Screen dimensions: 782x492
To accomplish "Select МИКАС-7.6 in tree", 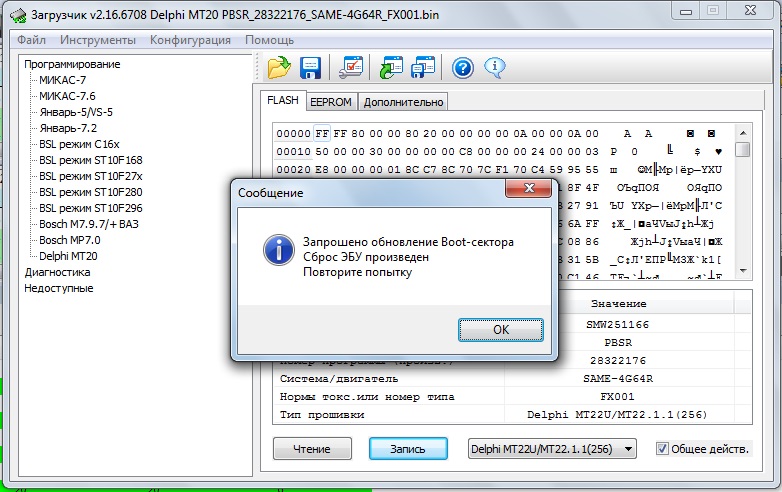I will (67, 96).
